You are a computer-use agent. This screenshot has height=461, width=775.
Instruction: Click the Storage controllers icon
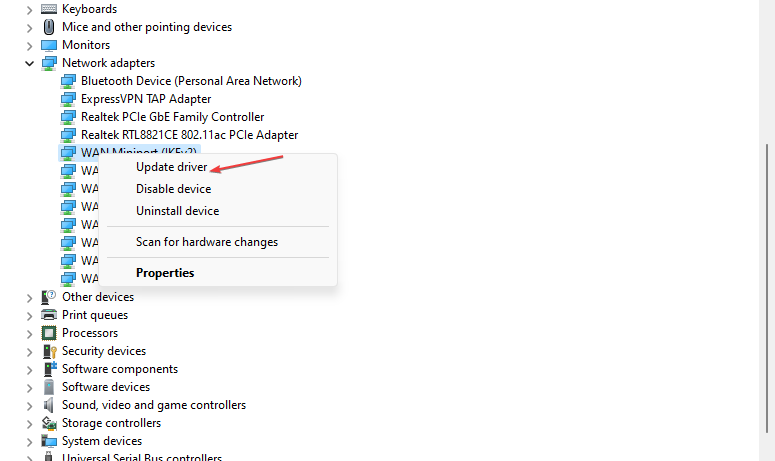point(49,423)
